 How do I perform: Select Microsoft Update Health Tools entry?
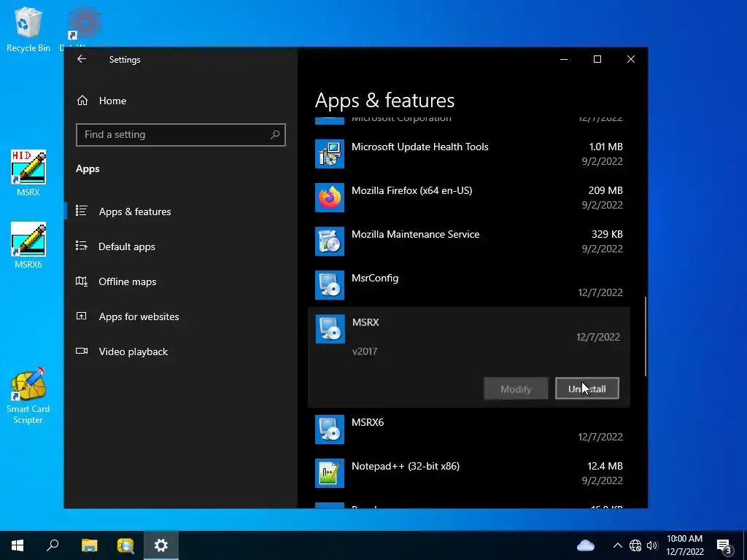click(x=469, y=154)
